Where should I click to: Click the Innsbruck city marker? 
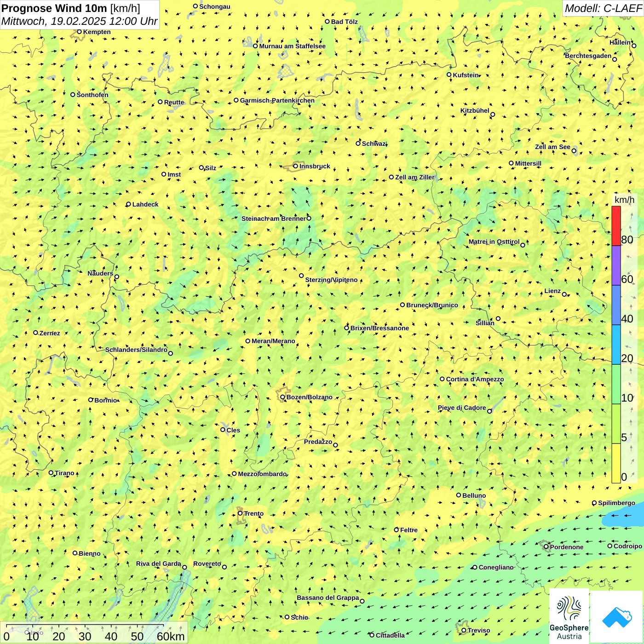pos(296,166)
